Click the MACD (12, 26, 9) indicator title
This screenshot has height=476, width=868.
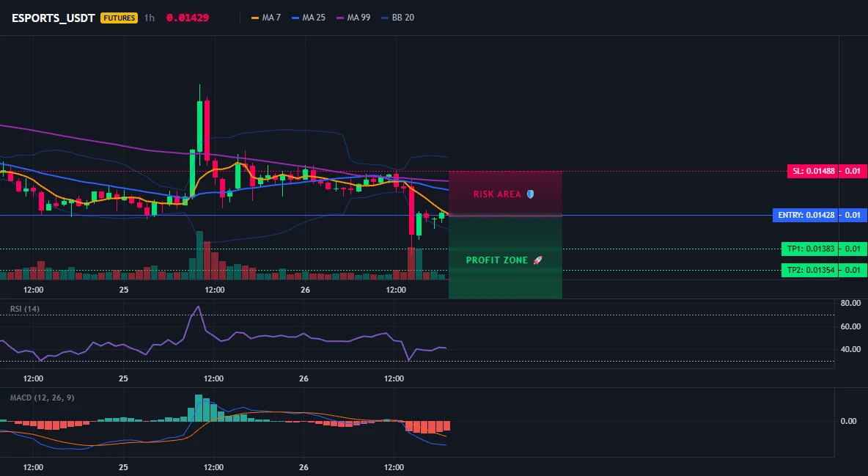pos(42,398)
